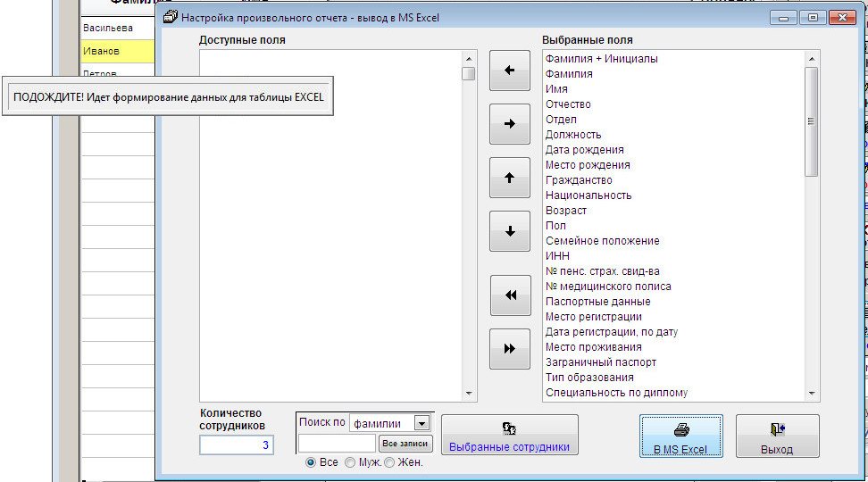868x482 pixels.
Task: Click scroll-up arrow of available fields list
Action: click(x=468, y=59)
